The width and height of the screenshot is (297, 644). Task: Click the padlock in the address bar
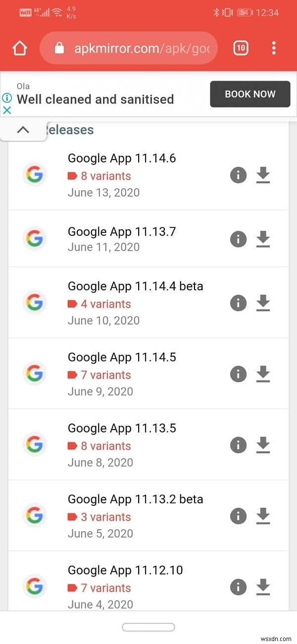pos(60,48)
